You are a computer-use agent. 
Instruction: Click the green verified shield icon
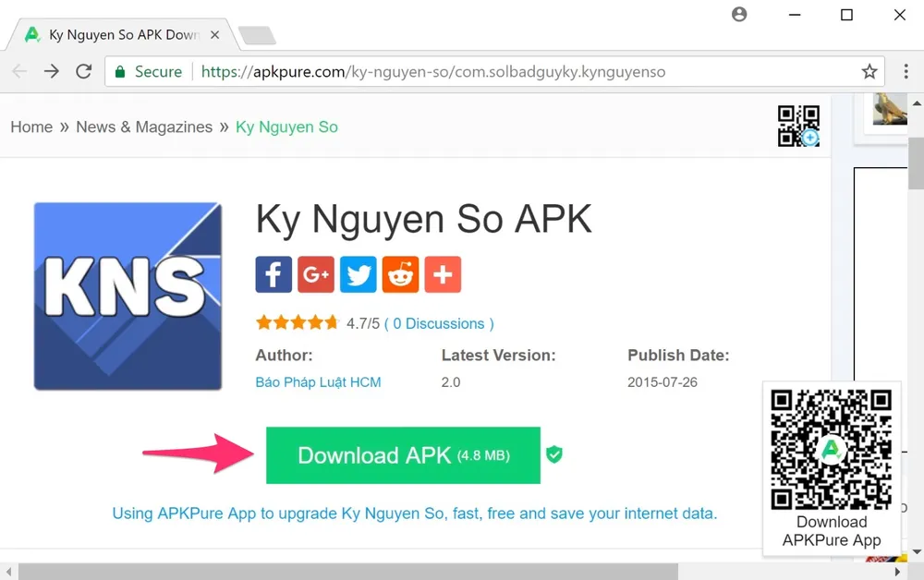pos(553,454)
